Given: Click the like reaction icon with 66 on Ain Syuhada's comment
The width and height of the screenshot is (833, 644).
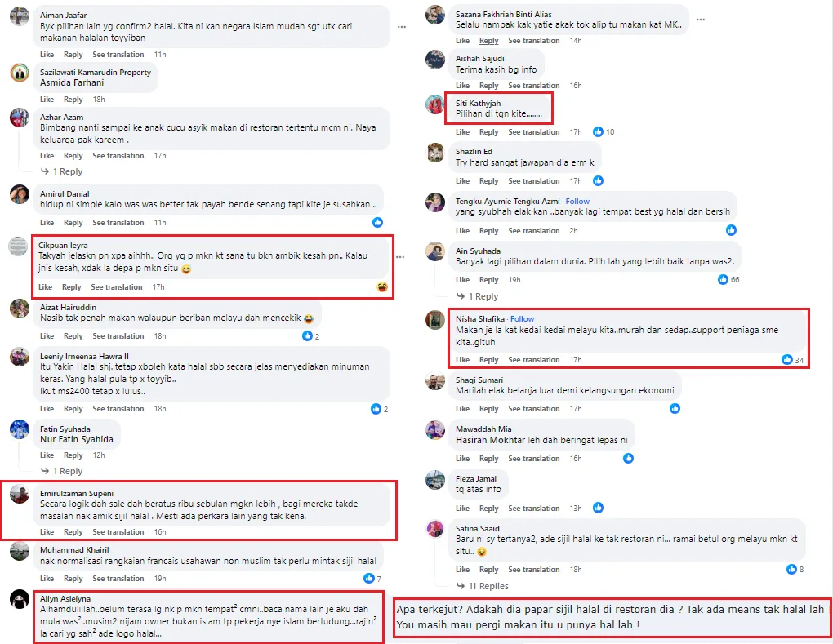Looking at the screenshot, I should pos(723,279).
